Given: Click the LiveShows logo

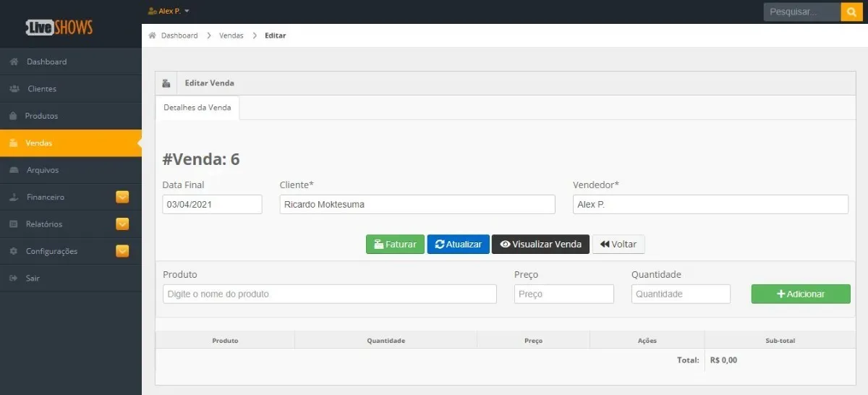Looking at the screenshot, I should [x=59, y=27].
